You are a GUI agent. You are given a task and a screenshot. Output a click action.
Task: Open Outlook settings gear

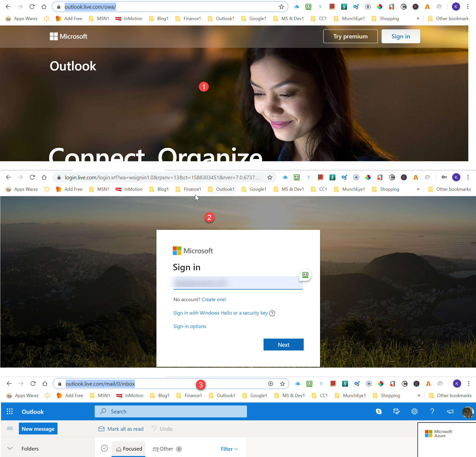pos(414,411)
